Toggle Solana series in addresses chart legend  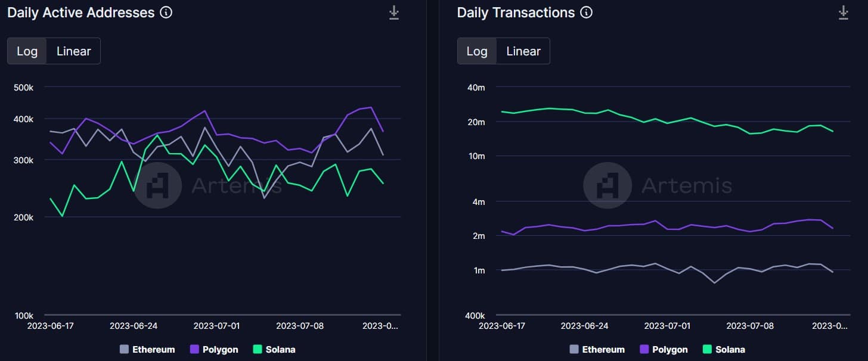point(274,350)
